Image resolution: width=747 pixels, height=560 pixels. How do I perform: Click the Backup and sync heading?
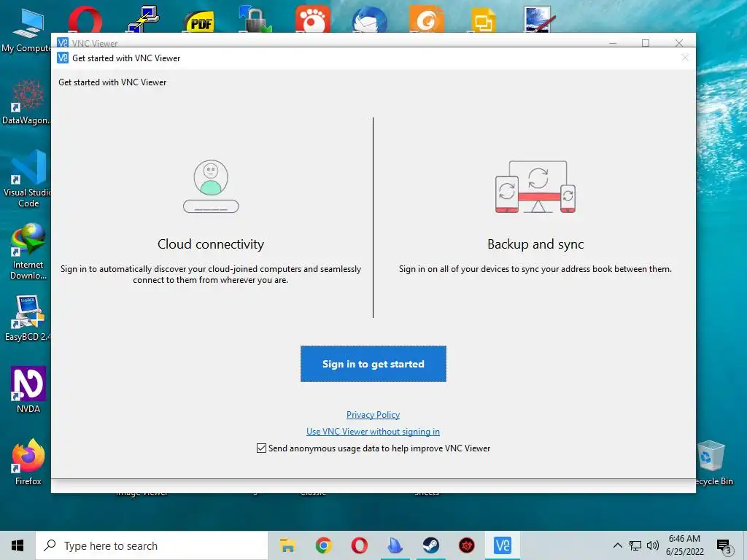pyautogui.click(x=535, y=244)
